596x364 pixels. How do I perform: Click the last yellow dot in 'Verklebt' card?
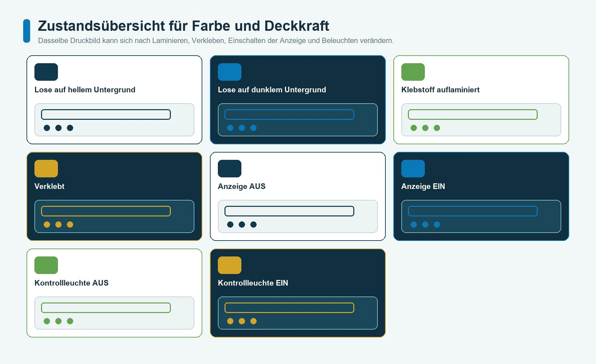point(70,224)
